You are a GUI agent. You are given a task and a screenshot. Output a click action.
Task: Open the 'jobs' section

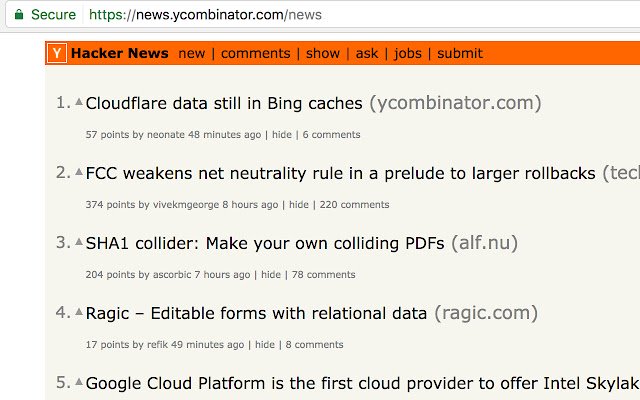[x=408, y=53]
